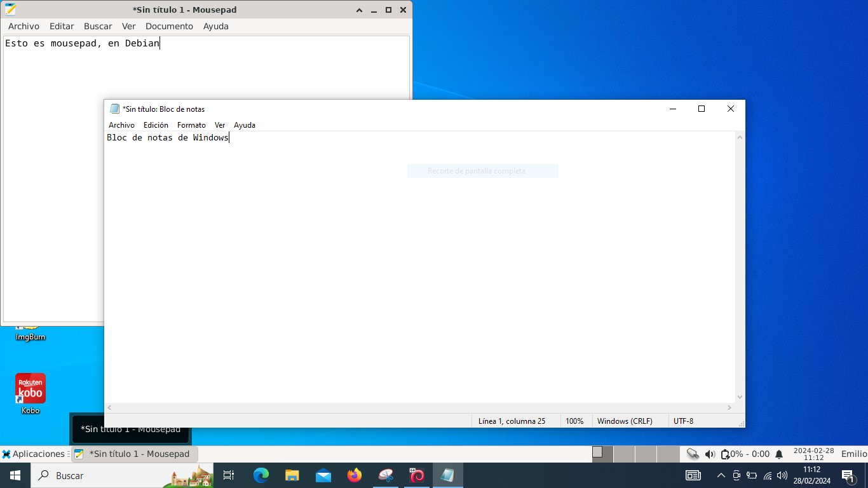868x488 pixels.
Task: Open the Windows Start menu
Action: pos(15,475)
